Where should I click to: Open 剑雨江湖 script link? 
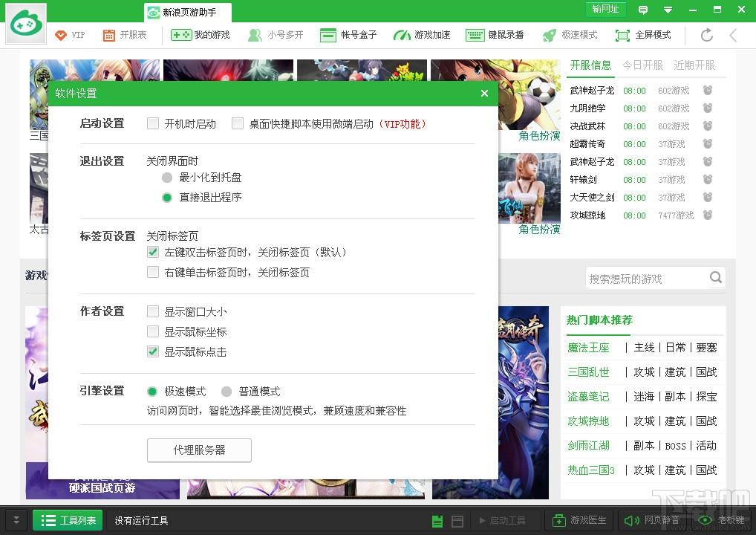tap(588, 446)
